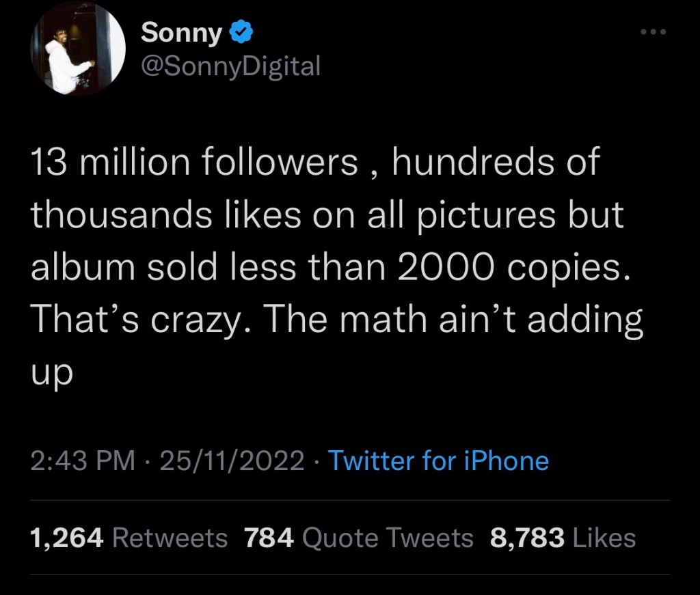Click the 1,264 retweet count number
This screenshot has height=595, width=700.
pyautogui.click(x=67, y=538)
